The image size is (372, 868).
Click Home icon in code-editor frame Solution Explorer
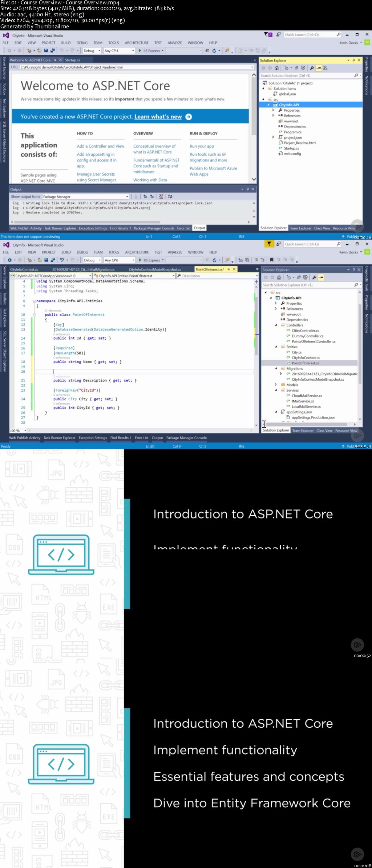pos(279,277)
